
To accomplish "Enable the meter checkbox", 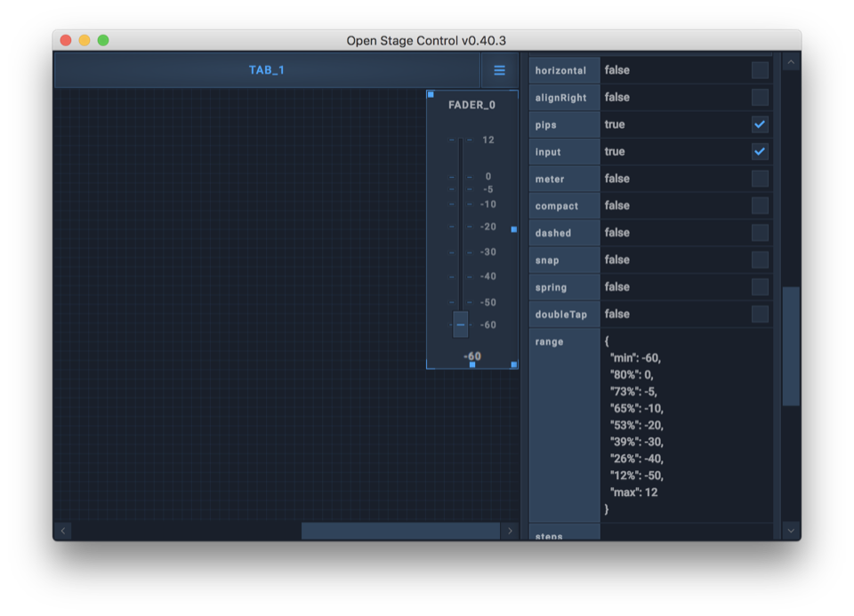I will click(x=760, y=179).
